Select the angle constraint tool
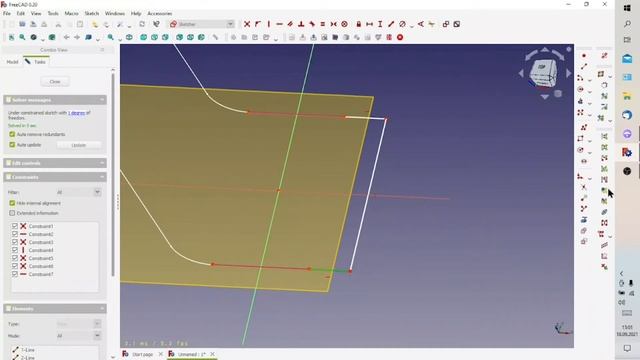Screen dimensions: 640x360 [421, 24]
